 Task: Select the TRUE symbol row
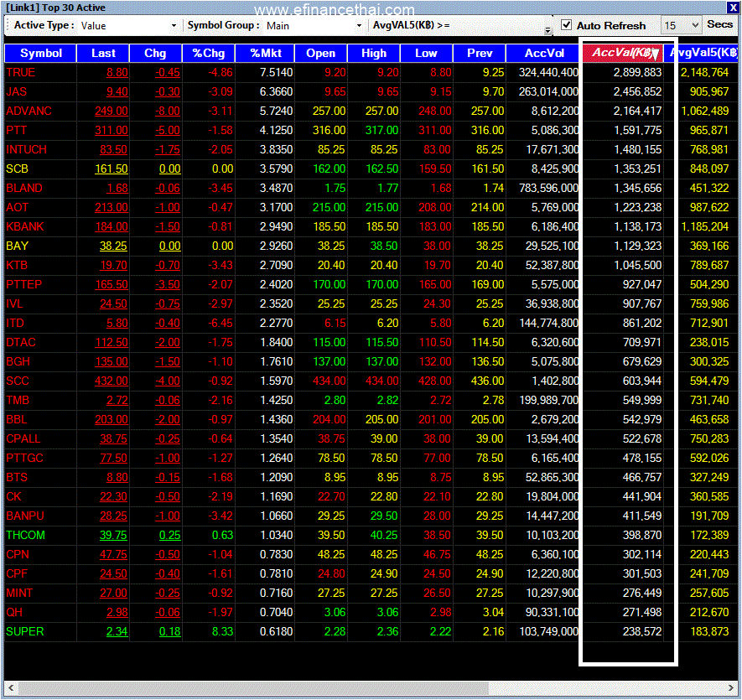pyautogui.click(x=371, y=72)
